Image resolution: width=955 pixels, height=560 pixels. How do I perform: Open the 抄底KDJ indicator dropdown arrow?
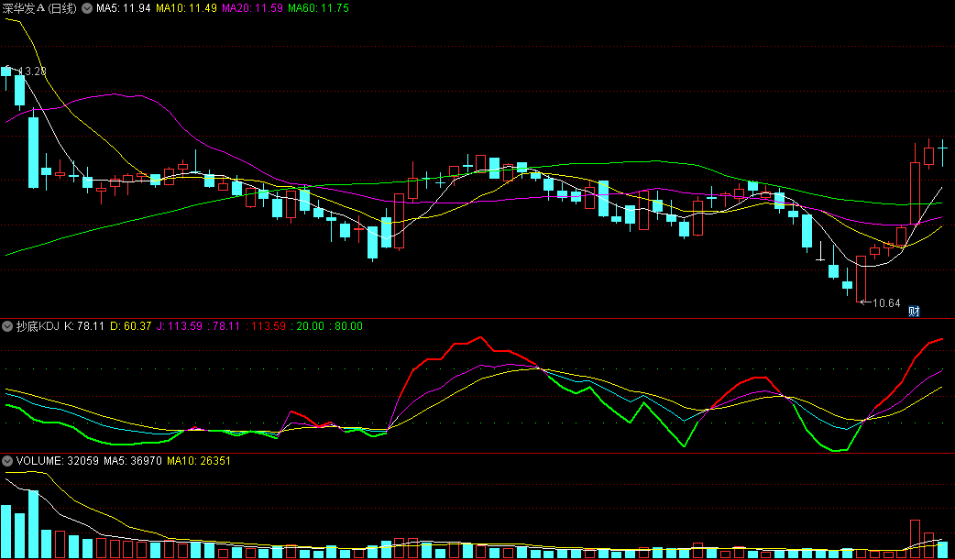(7, 326)
